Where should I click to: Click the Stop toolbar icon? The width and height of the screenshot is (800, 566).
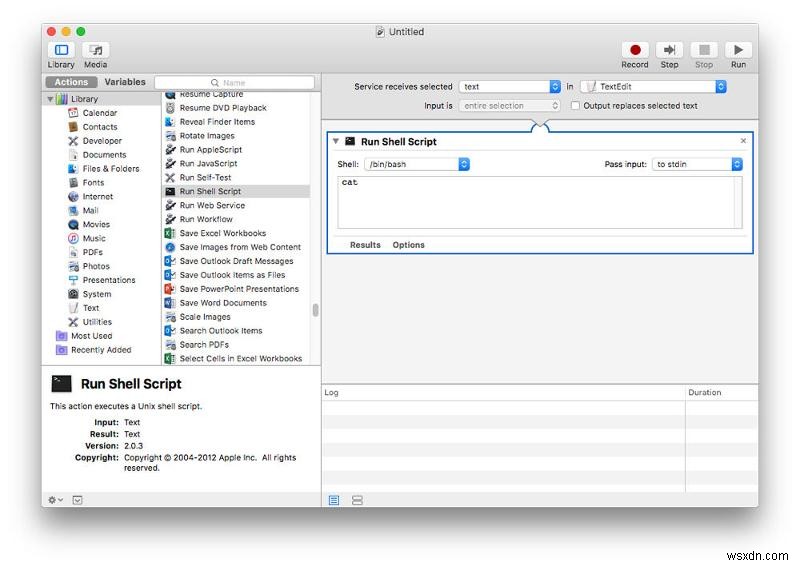[x=704, y=50]
